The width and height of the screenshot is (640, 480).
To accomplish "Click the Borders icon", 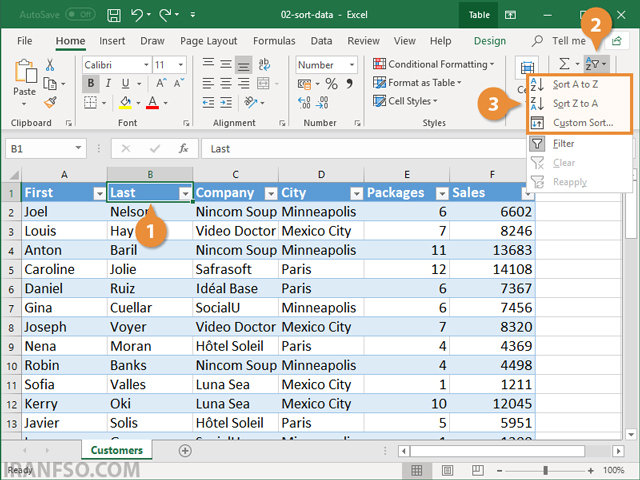I will (90, 102).
